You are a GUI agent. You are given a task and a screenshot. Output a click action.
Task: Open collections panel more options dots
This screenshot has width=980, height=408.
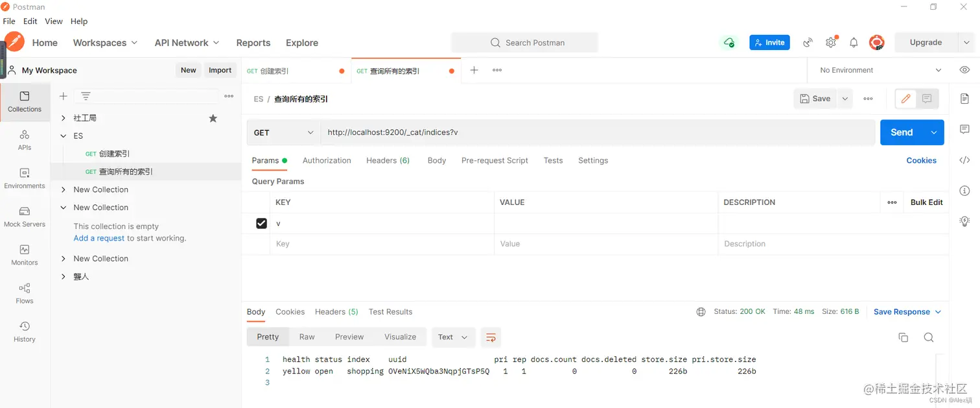[229, 96]
